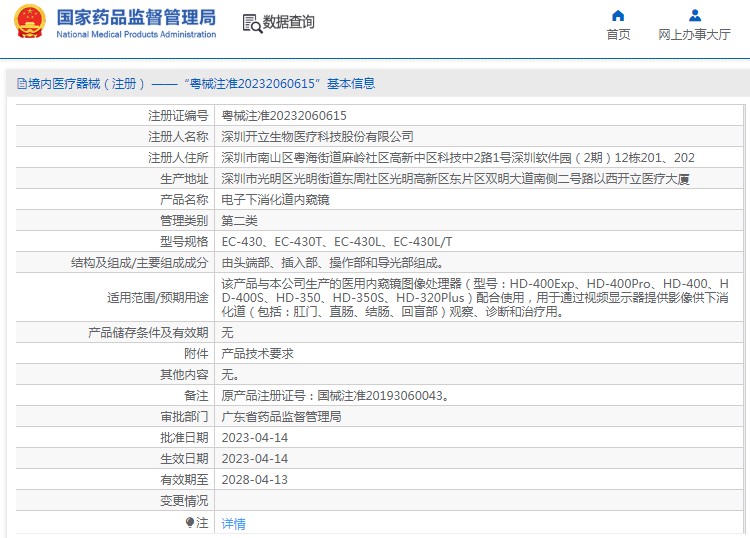The width and height of the screenshot is (750, 538).
Task: Click the 其他内容 row label
Action: coord(184,375)
